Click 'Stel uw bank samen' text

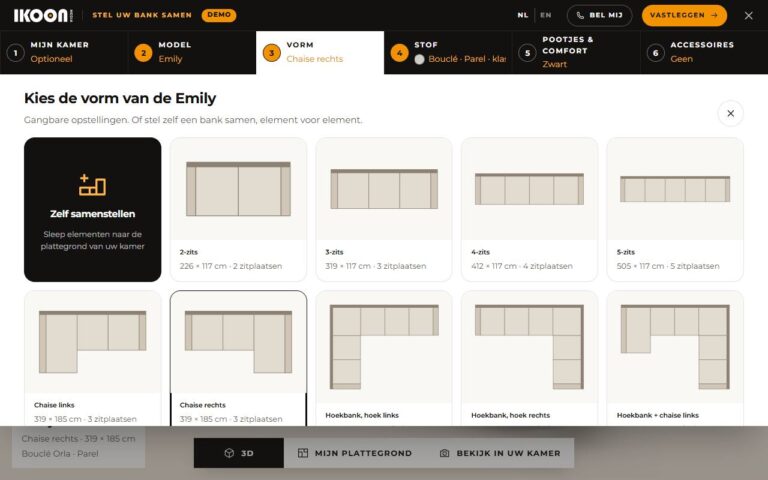(x=142, y=15)
